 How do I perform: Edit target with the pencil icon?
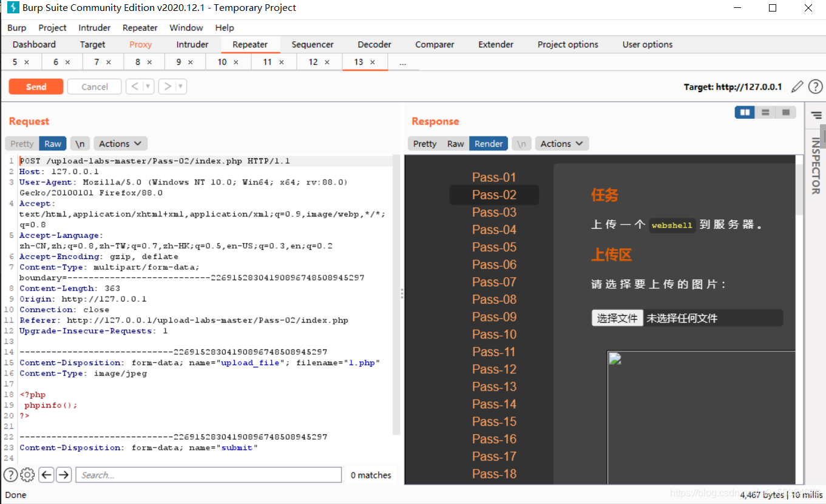coord(797,87)
